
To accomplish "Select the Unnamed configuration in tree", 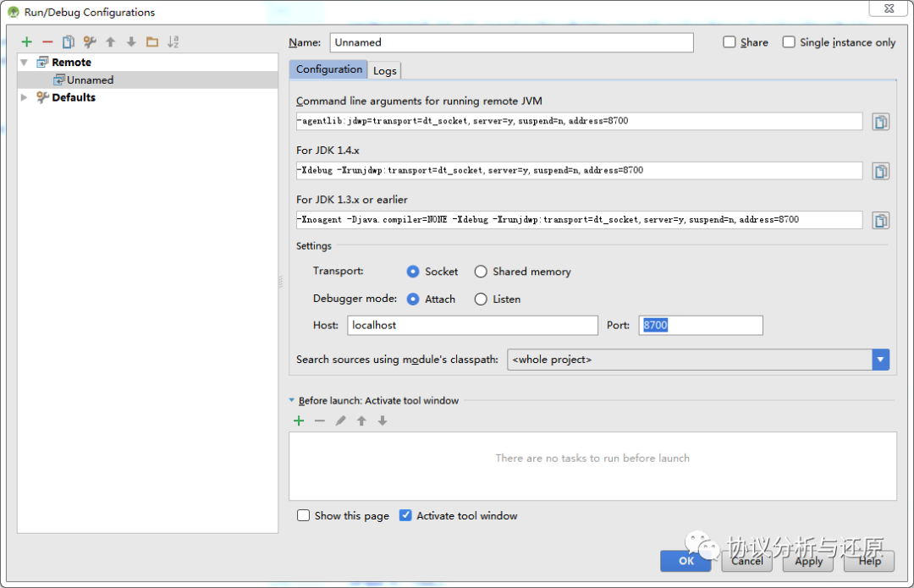I will click(147, 80).
